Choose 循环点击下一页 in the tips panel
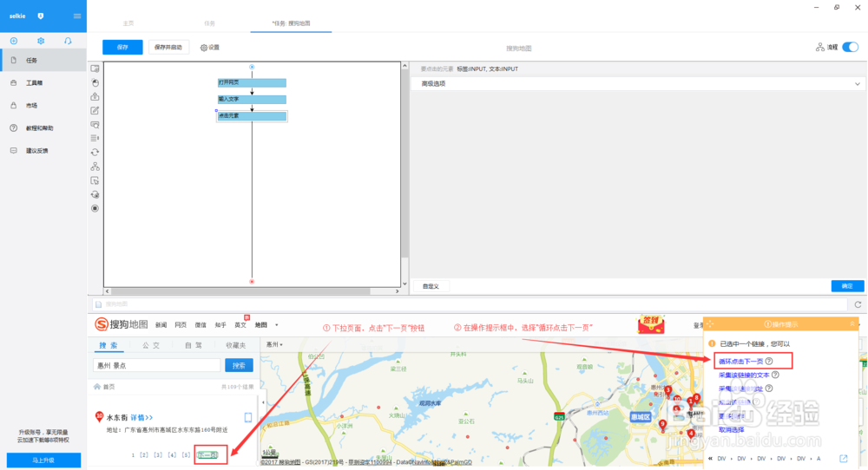The height and width of the screenshot is (470, 868). point(741,361)
